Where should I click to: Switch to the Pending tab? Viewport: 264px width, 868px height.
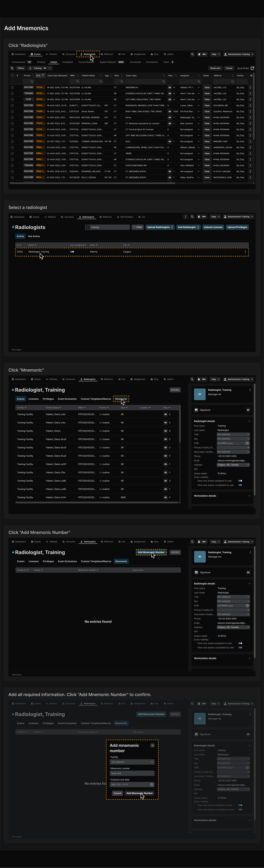coord(41,62)
